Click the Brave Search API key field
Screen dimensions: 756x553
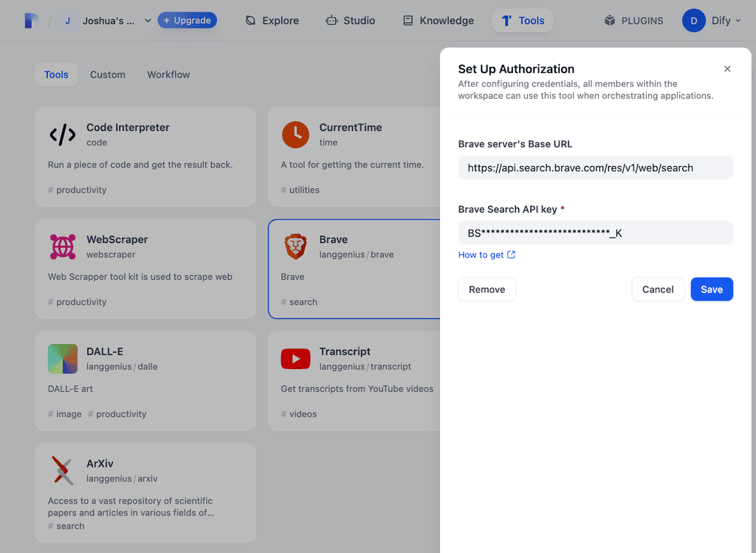[x=595, y=233]
